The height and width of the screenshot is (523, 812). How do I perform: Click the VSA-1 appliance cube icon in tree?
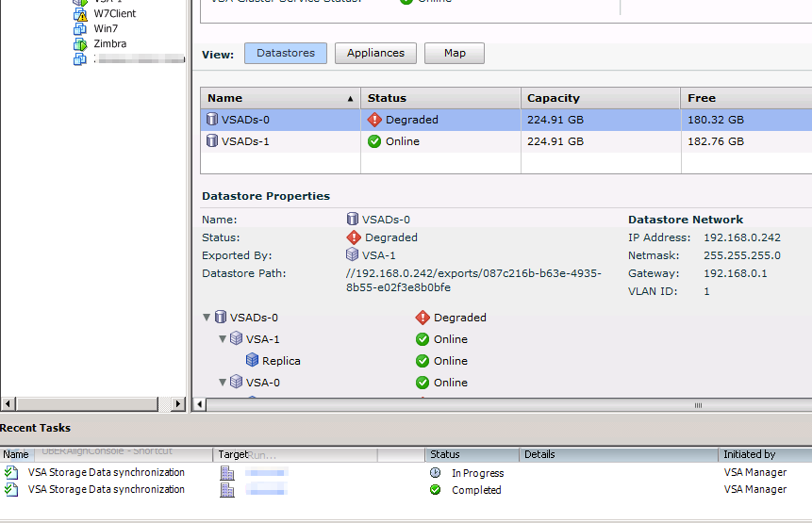tap(236, 338)
